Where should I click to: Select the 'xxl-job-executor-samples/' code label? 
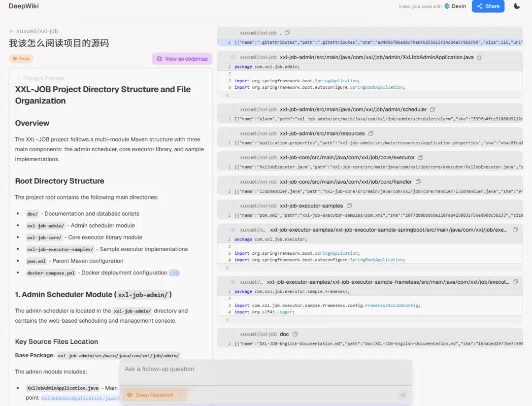pyautogui.click(x=60, y=249)
